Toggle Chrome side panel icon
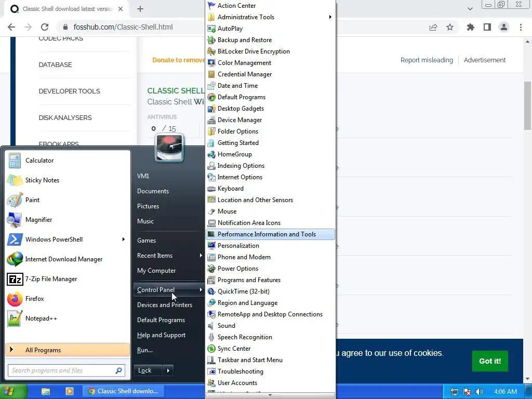Screen dimensions: 532x399 (x=487, y=27)
